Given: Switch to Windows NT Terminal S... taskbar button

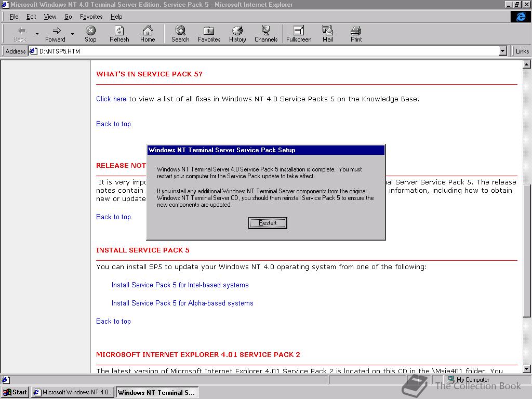Looking at the screenshot, I should [157, 392].
